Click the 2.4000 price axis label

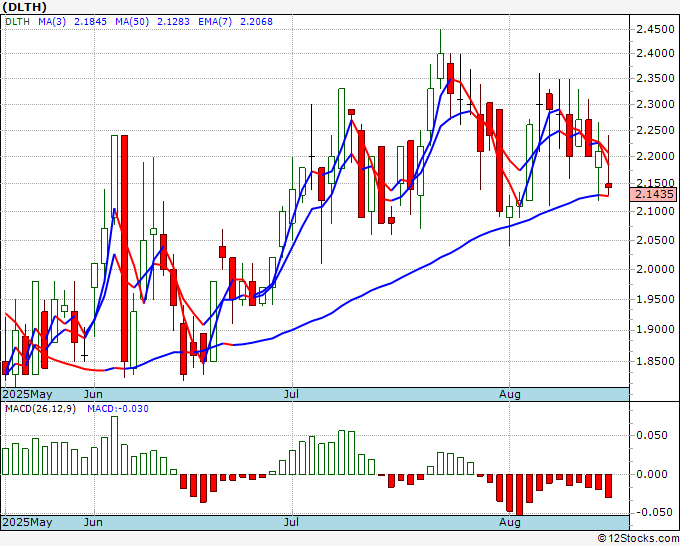click(x=655, y=54)
